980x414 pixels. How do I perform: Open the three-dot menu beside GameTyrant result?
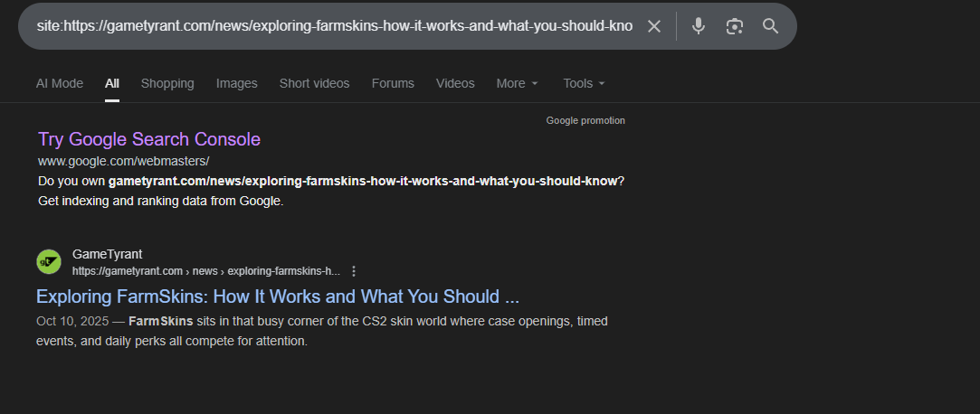(354, 271)
